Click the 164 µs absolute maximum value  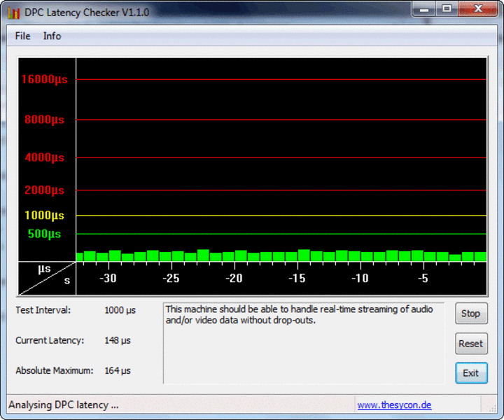point(118,371)
